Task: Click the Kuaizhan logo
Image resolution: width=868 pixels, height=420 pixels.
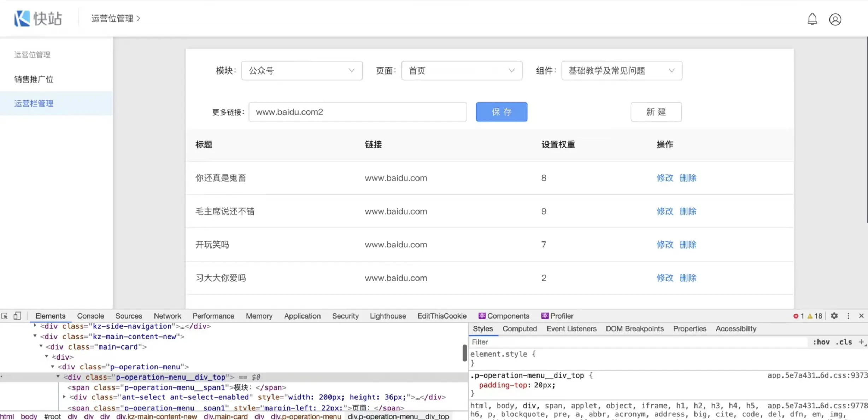Action: coord(38,18)
